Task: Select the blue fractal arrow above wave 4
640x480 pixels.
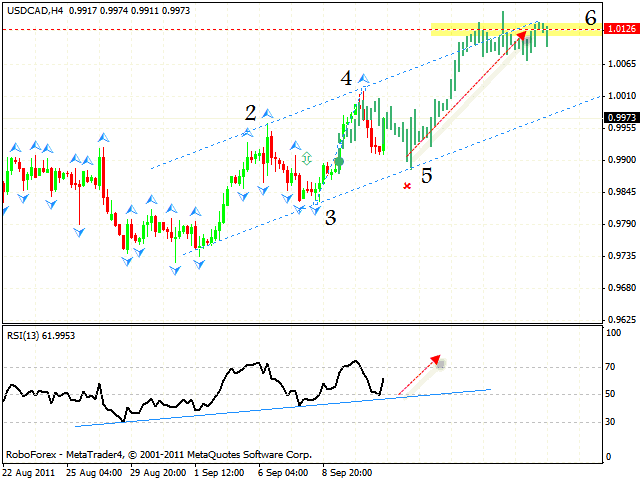Action: click(x=363, y=77)
